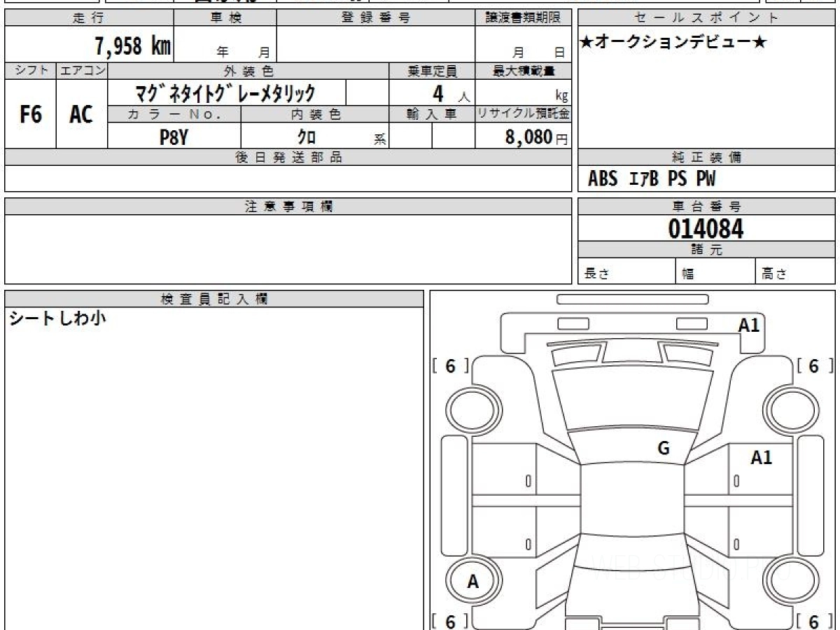The height and width of the screenshot is (630, 840).
Task: Click the マグネタイトグレーメタリック exterior color
Action: [x=225, y=93]
